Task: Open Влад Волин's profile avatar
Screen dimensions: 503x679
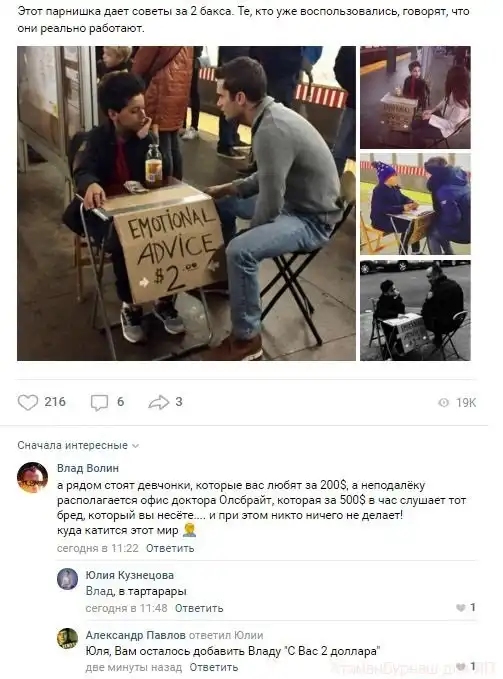Action: click(32, 477)
